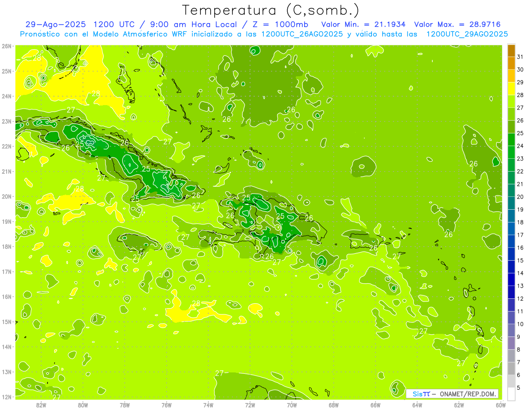This screenshot has height=411, width=532.
Task: Click the WRF model forecast subtitle line
Action: (x=264, y=34)
